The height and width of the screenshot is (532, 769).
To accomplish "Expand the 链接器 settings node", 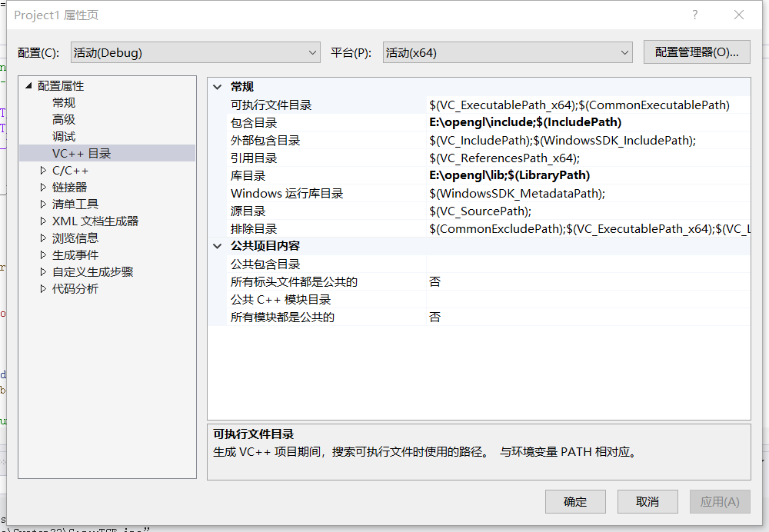I will click(44, 186).
